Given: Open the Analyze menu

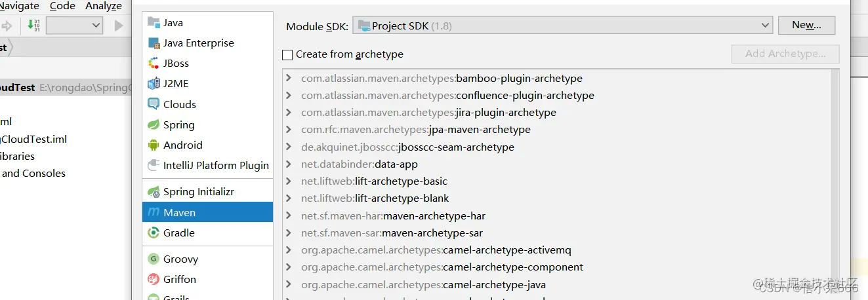Looking at the screenshot, I should (104, 6).
